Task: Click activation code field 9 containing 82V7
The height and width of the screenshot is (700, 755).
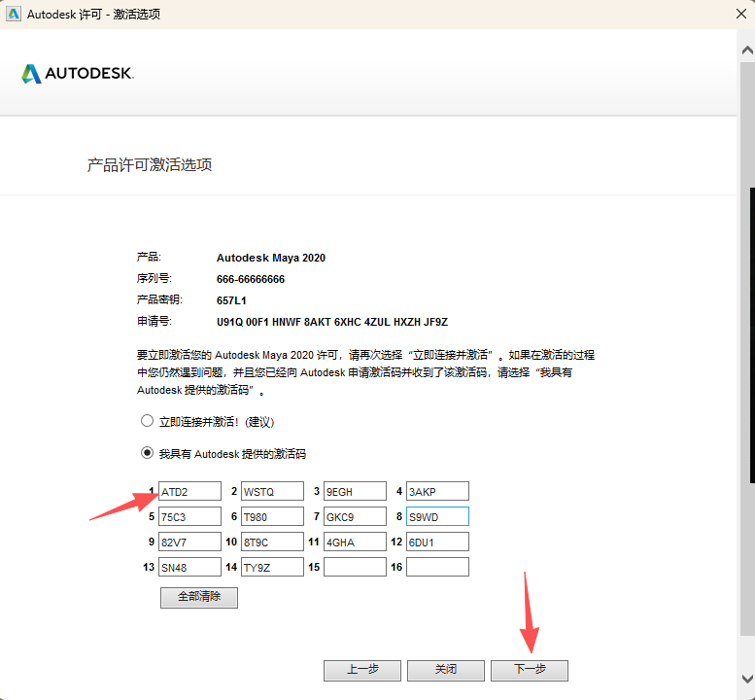Action: [x=189, y=542]
